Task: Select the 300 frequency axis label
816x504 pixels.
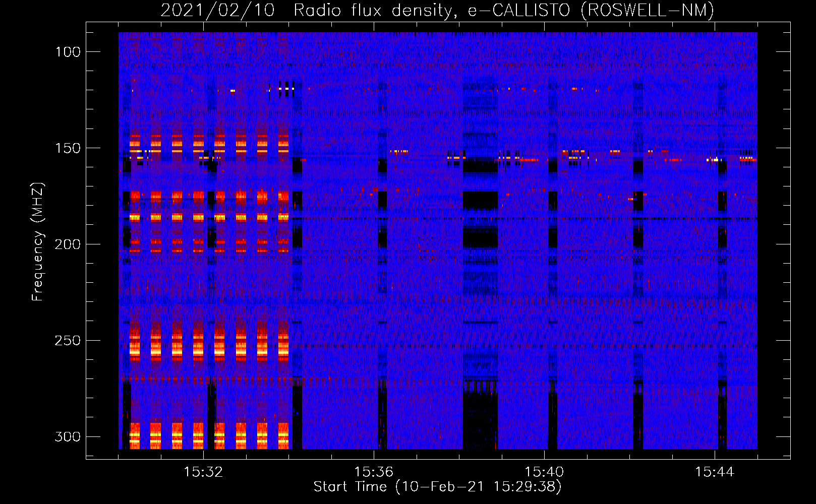Action: pos(68,436)
